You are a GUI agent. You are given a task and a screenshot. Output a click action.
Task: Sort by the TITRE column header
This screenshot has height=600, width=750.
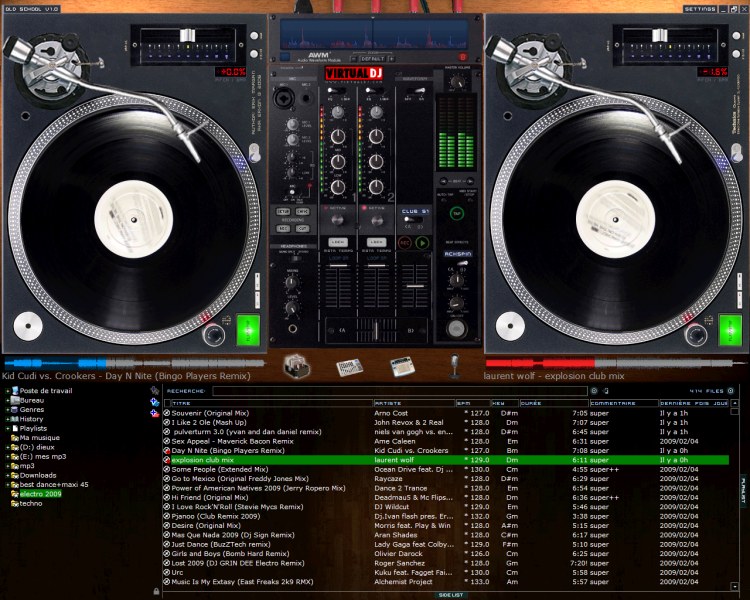(x=272, y=403)
